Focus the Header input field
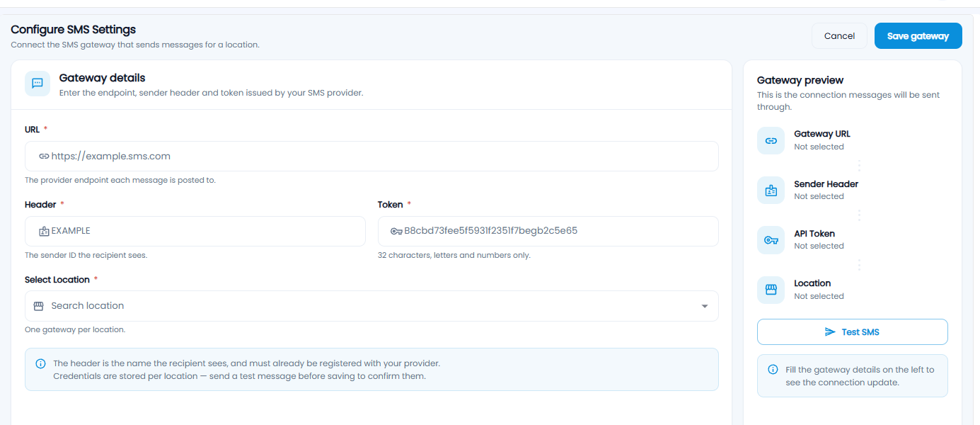The width and height of the screenshot is (980, 425). tap(195, 231)
